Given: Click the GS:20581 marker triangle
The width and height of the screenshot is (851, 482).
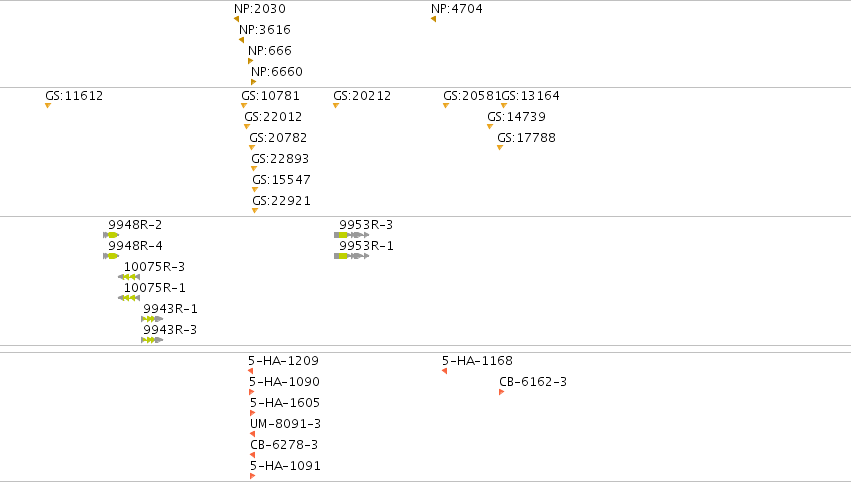Looking at the screenshot, I should [x=446, y=105].
